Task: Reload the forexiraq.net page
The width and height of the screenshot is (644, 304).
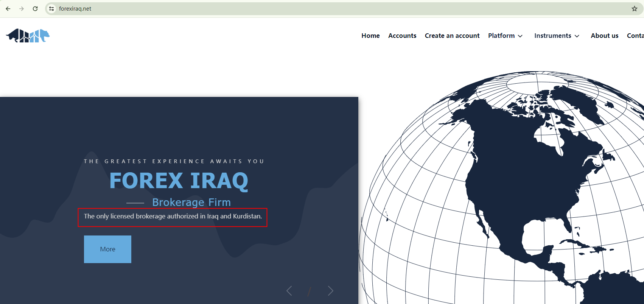Action: 35,9
